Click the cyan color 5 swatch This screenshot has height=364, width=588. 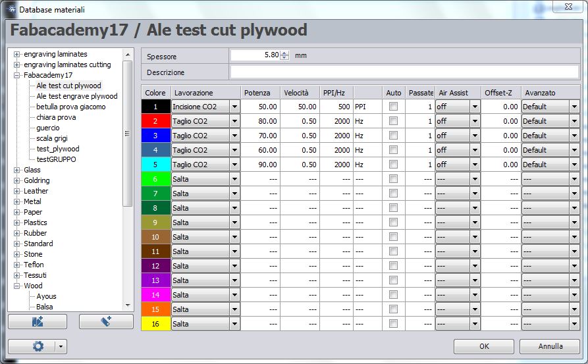pos(155,165)
